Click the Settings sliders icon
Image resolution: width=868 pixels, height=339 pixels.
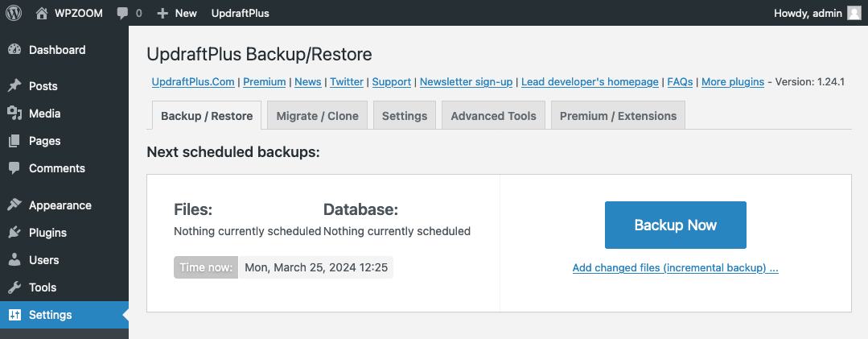[14, 315]
